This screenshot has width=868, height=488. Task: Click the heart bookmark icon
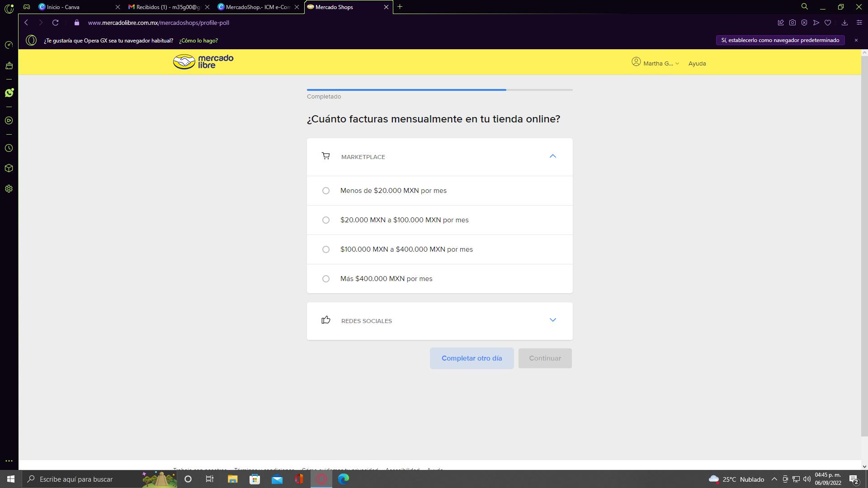click(x=828, y=23)
